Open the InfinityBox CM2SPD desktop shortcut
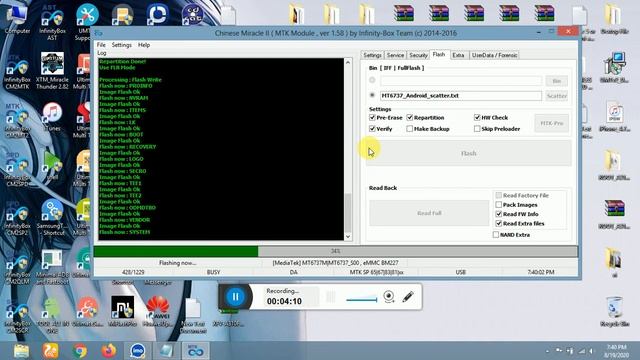Screen dimensions: 640x360 [x=17, y=169]
